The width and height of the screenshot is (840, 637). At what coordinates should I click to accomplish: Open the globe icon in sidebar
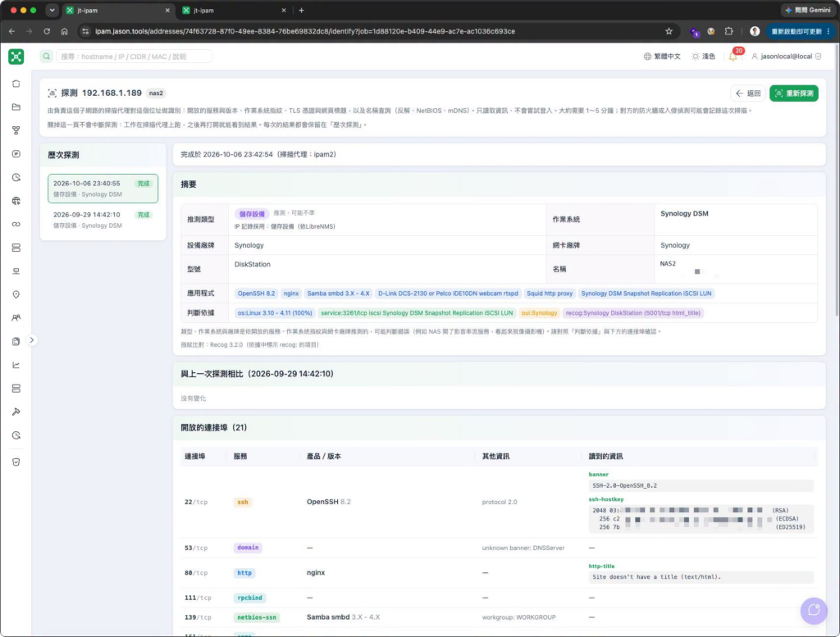[16, 201]
